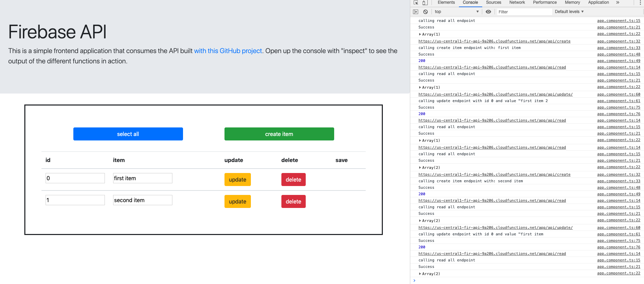Screen dimensions: 644x284
Task: Open the Default levels dropdown
Action: coord(569,12)
